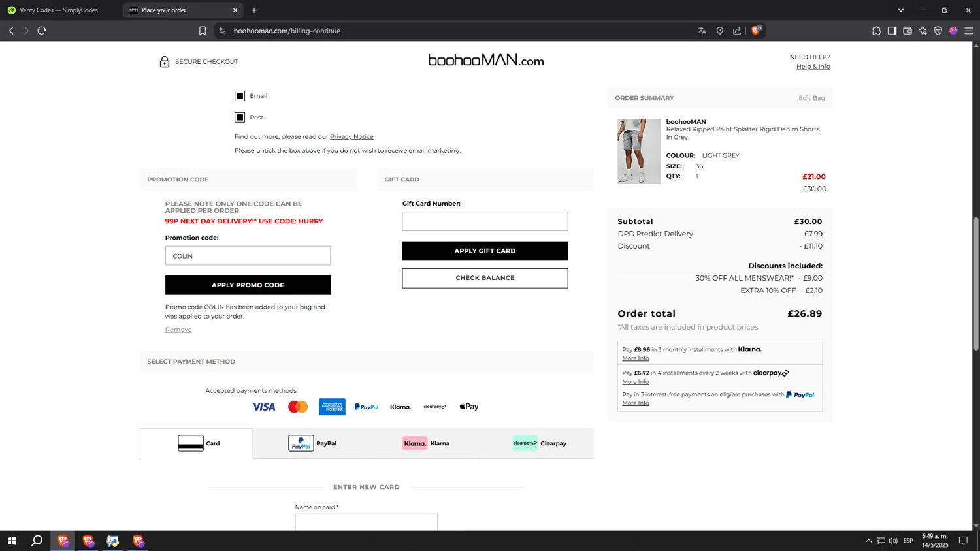This screenshot has width=980, height=551.
Task: Open Clearpay More Info link
Action: 636,382
